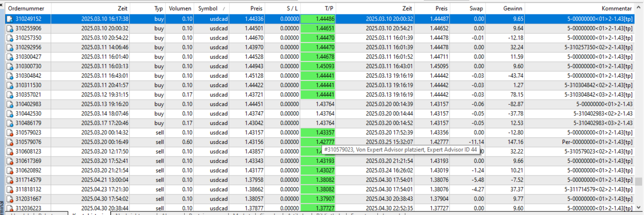Viewport: 644px width, 215px height.
Task: Click the buy icon of order 310304842
Action: pos(9,76)
